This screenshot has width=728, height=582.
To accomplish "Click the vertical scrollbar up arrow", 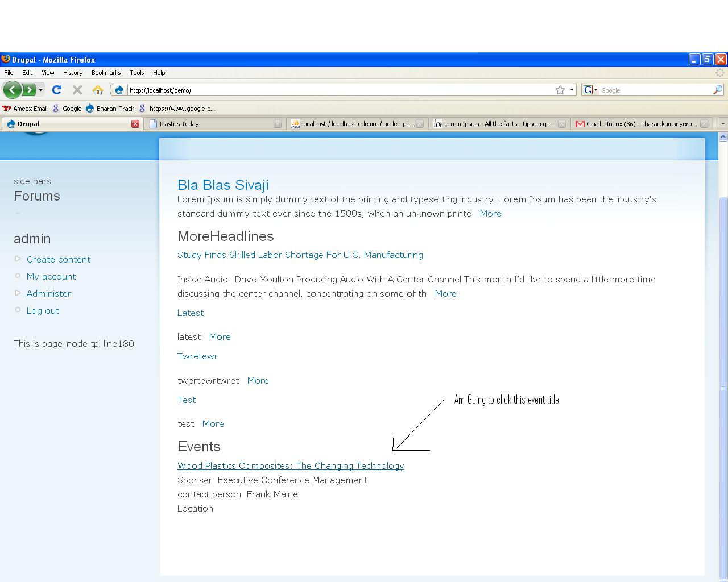I will 723,137.
